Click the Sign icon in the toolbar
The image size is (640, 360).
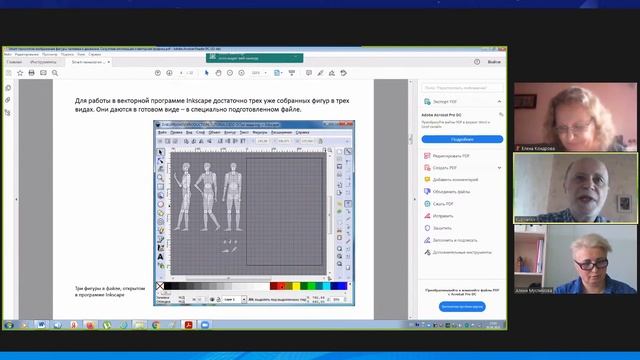click(x=332, y=73)
